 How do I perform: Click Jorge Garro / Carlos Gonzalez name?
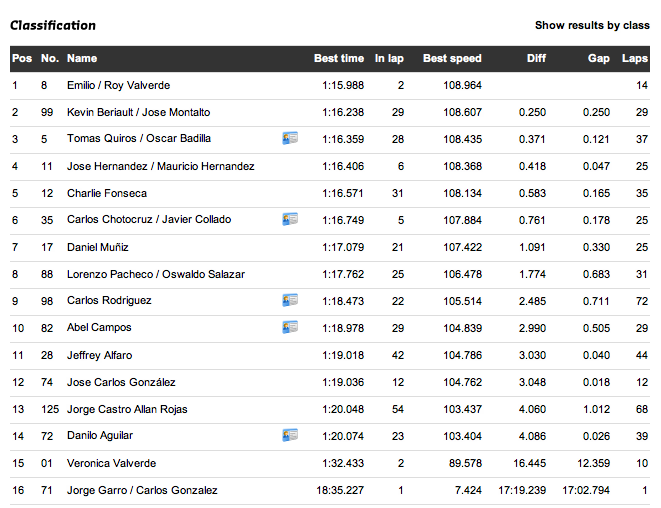click(x=142, y=490)
